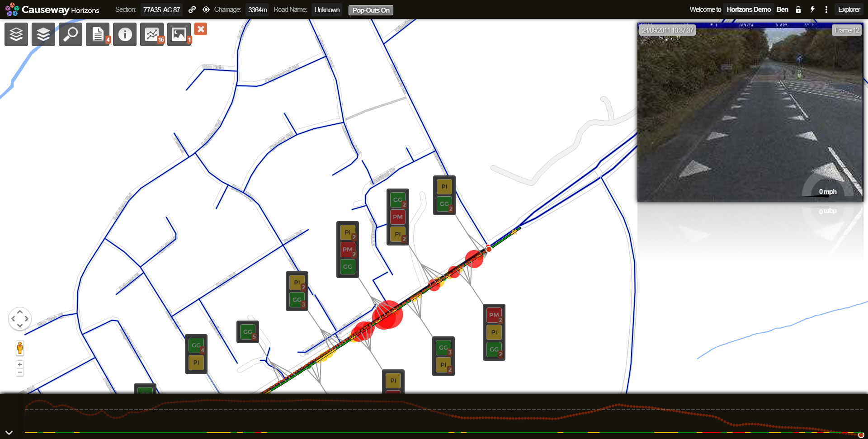This screenshot has height=439, width=868.
Task: Open the three-dot more options menu
Action: pyautogui.click(x=826, y=9)
